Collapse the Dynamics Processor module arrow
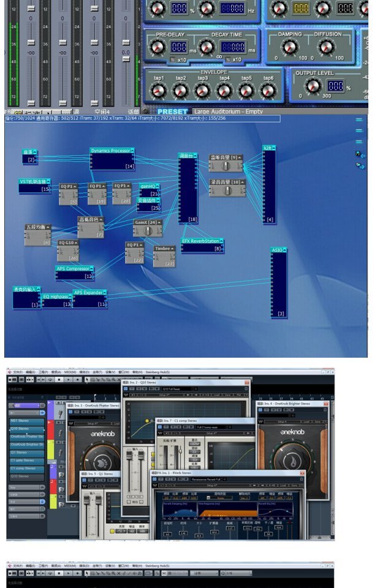Image resolution: width=380 pixels, height=588 pixels. pyautogui.click(x=132, y=151)
